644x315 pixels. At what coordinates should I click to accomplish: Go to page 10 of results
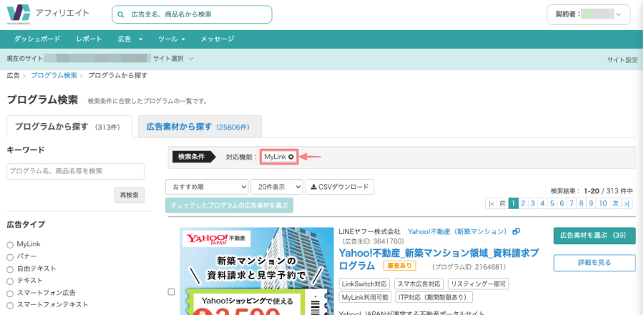603,203
